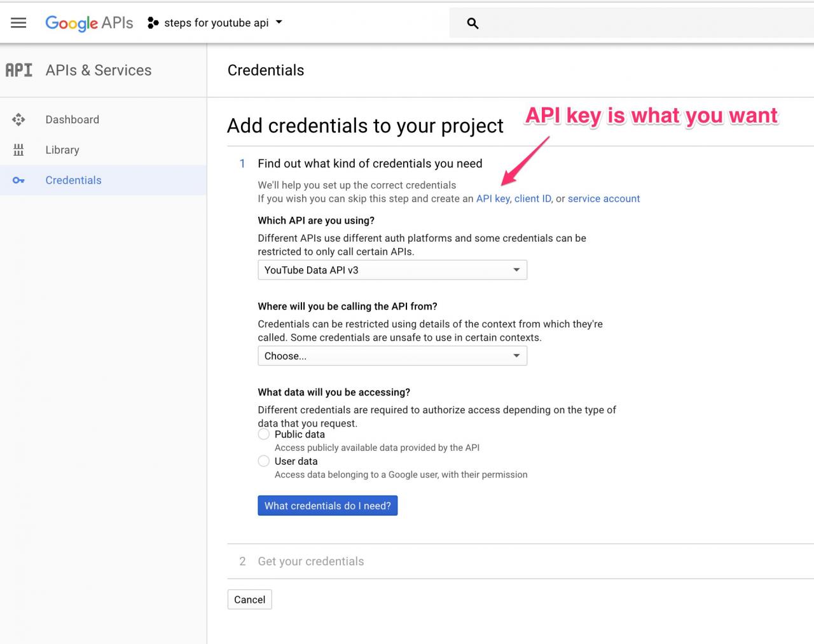
Task: Expand the steps for youtube api project selector
Action: [x=216, y=23]
